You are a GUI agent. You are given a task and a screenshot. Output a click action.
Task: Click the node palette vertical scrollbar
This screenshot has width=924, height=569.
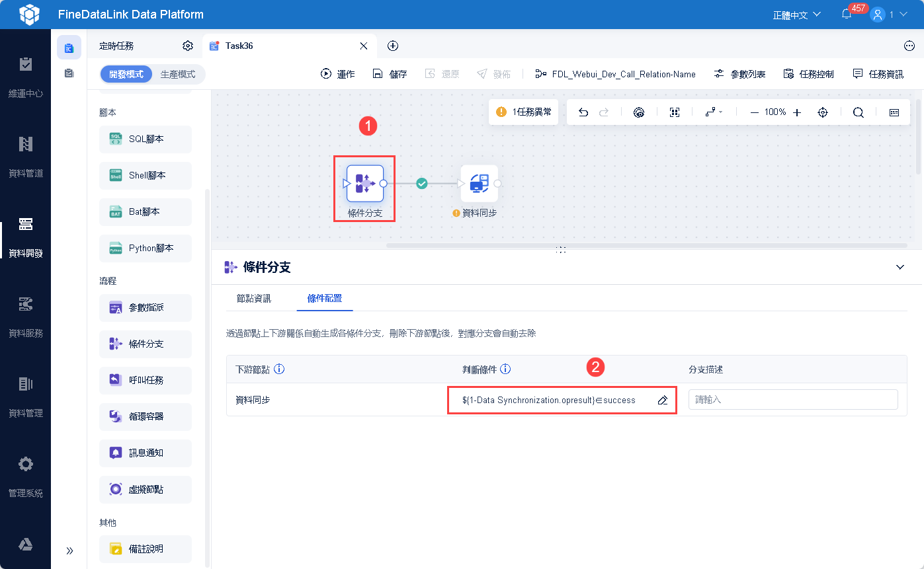click(x=207, y=377)
